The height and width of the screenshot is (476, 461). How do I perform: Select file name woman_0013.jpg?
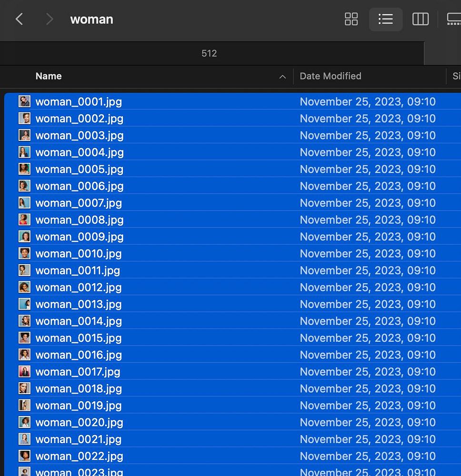pyautogui.click(x=79, y=305)
